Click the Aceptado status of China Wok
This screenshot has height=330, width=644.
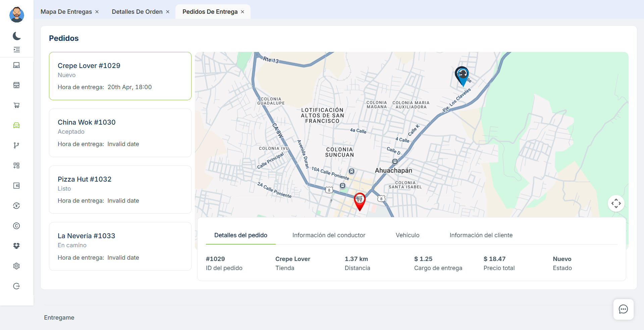(71, 132)
